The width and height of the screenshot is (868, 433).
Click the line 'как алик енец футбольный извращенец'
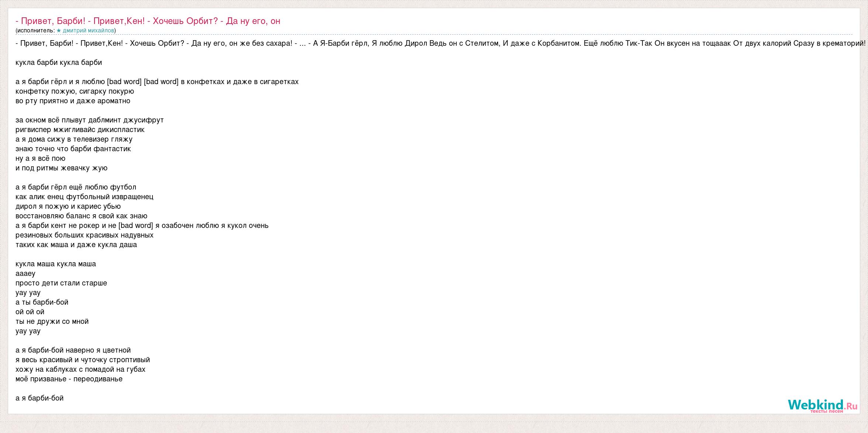(84, 197)
